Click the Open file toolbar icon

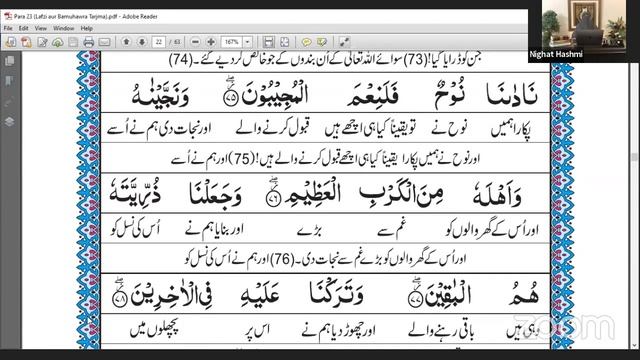tap(11, 42)
